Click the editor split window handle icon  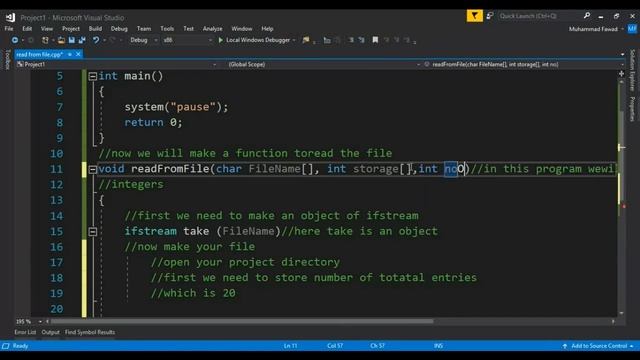(x=621, y=73)
